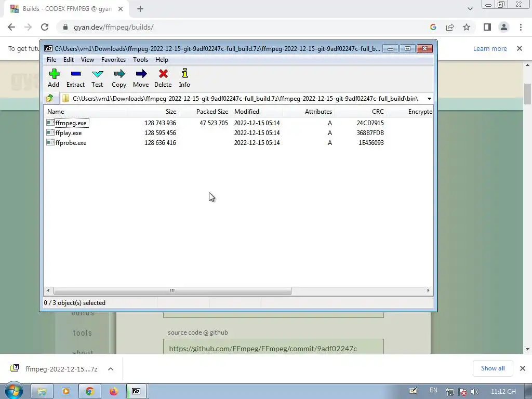
Task: Switch to the Builds - CODEX FFMPEG tab
Action: 66,9
